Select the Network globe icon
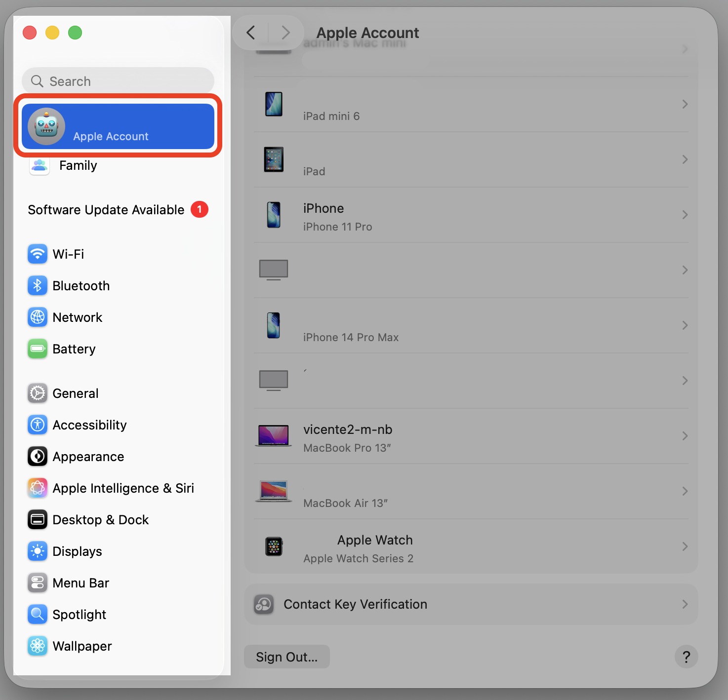728x700 pixels. pyautogui.click(x=38, y=317)
